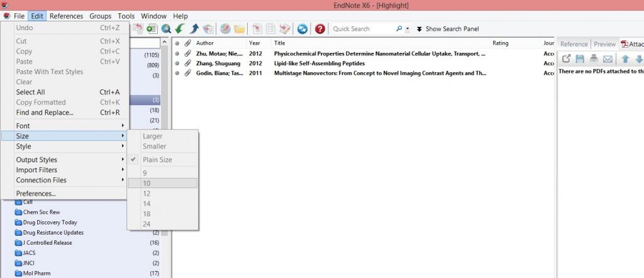Screen dimensions: 644x278
Task: Click the red Help question mark icon
Action: tap(320, 29)
